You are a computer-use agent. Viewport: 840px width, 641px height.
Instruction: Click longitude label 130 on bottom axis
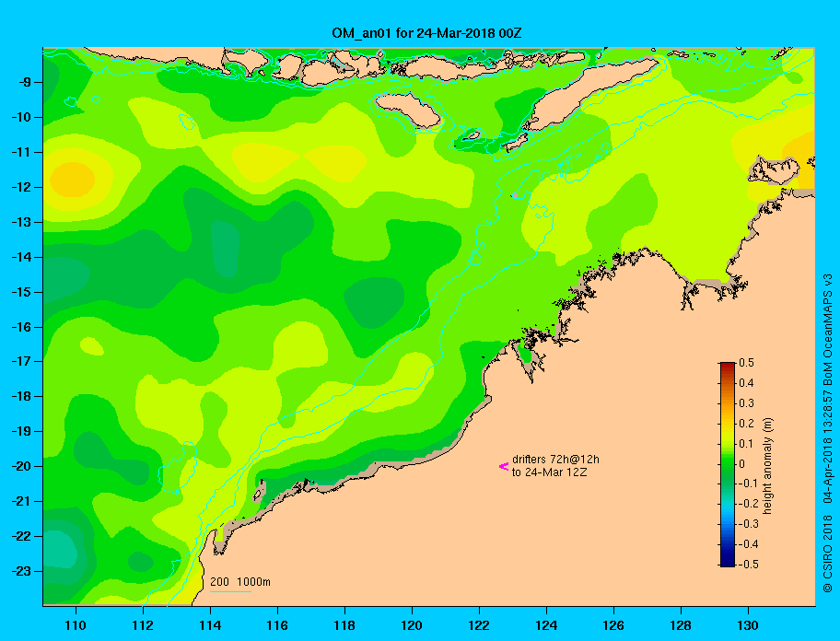click(x=748, y=625)
